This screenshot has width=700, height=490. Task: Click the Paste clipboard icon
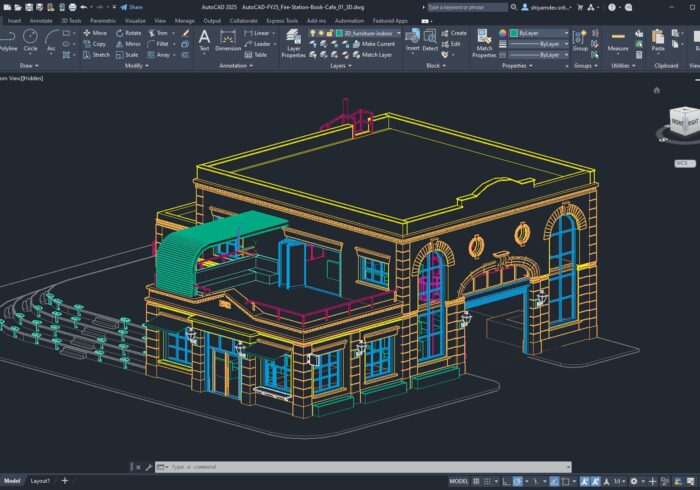[x=658, y=40]
